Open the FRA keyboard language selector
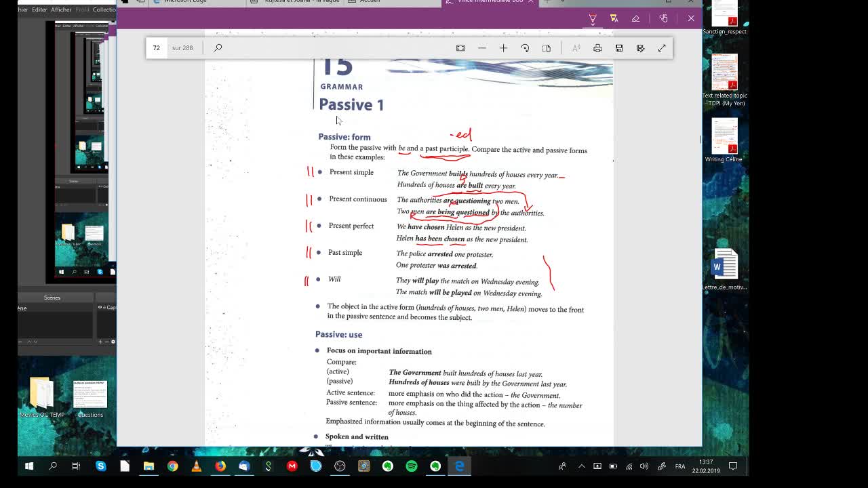Screen dimensions: 868x488 pos(679,466)
